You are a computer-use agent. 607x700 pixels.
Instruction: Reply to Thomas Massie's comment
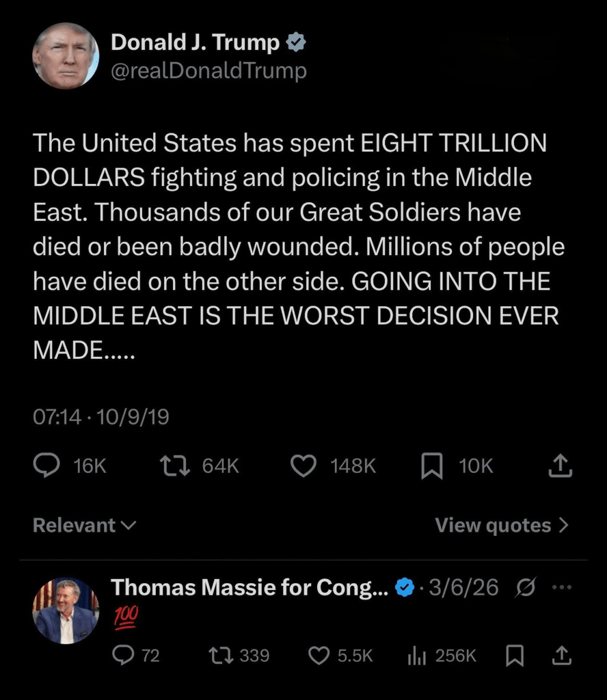[x=122, y=656]
